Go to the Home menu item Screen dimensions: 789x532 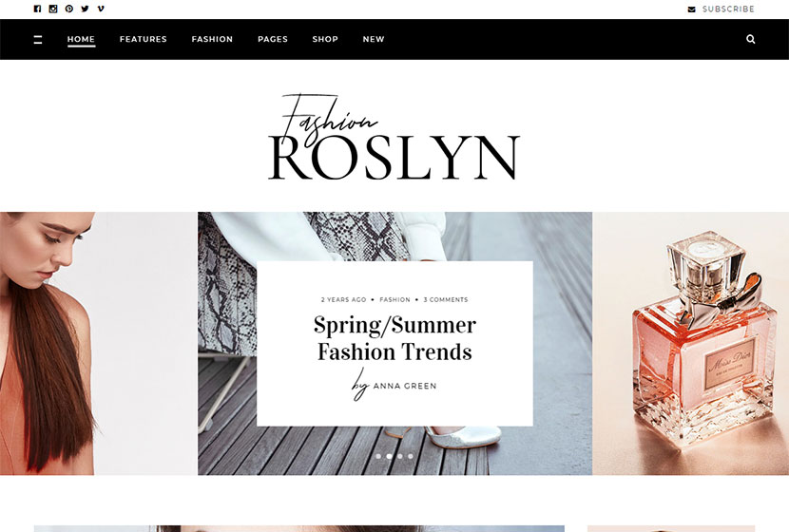coord(81,39)
